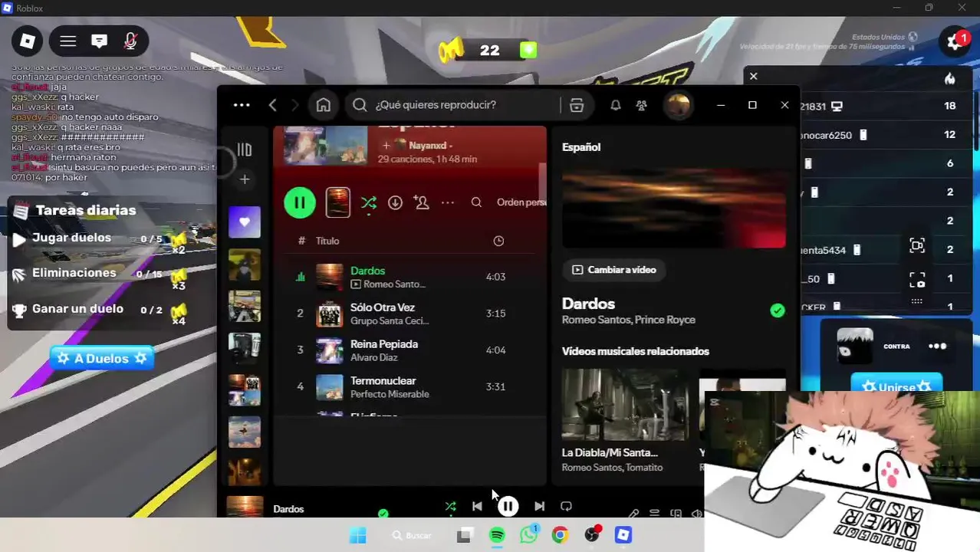Toggle repeat mode
Screen dimensions: 980x552
pos(566,506)
